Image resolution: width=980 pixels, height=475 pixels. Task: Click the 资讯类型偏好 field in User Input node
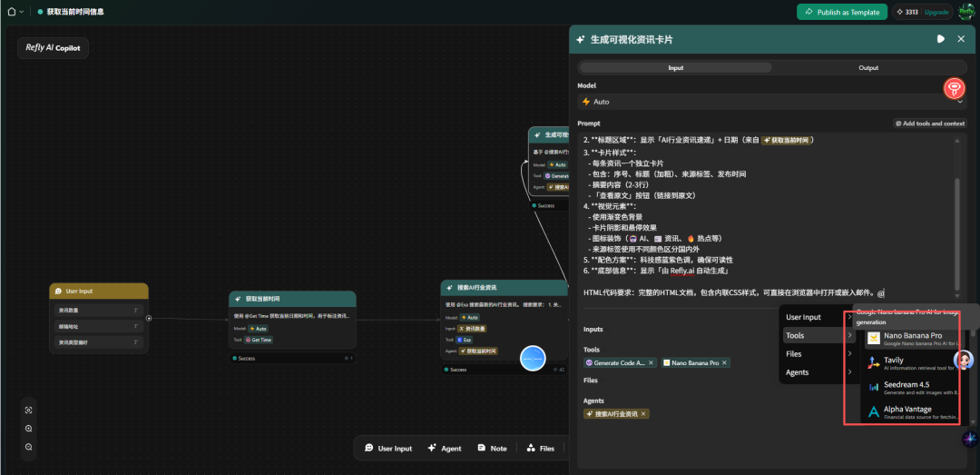click(x=99, y=342)
